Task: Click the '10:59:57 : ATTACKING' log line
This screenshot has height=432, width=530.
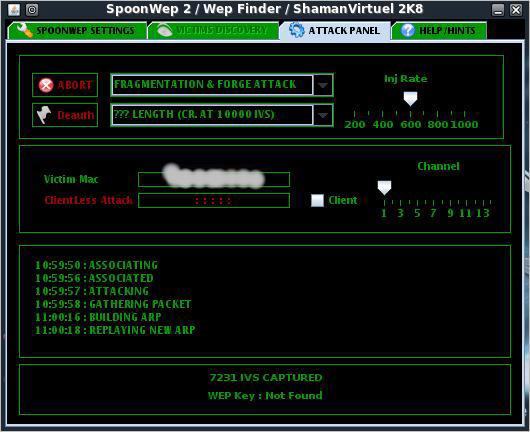Action: point(92,291)
